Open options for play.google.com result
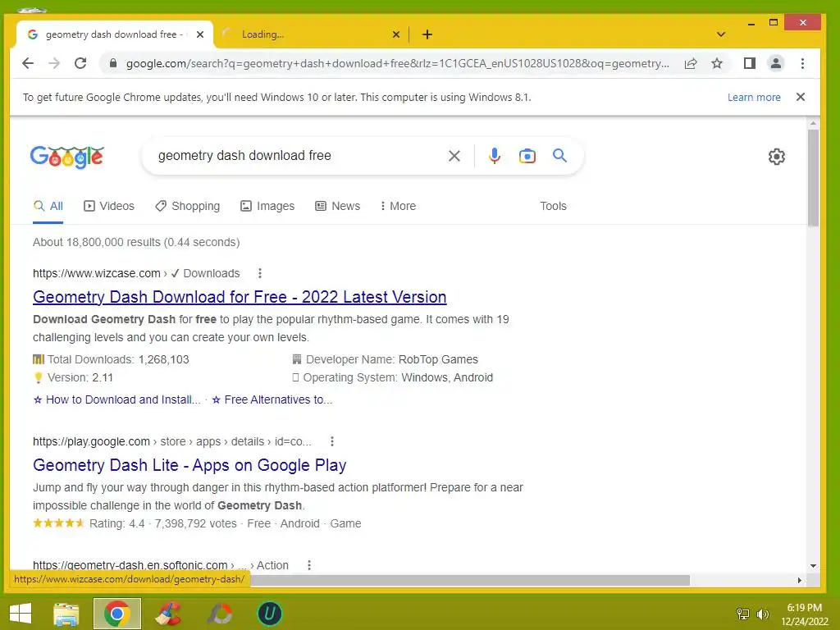 pyautogui.click(x=332, y=441)
